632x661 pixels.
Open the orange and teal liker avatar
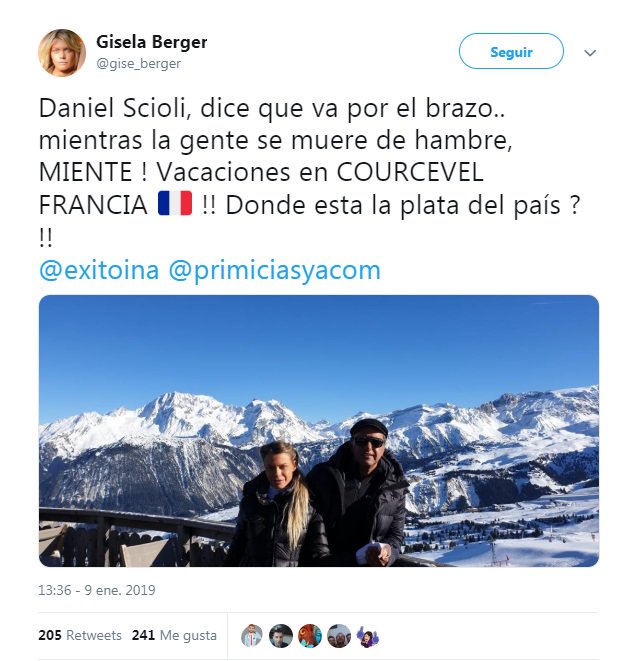point(310,635)
